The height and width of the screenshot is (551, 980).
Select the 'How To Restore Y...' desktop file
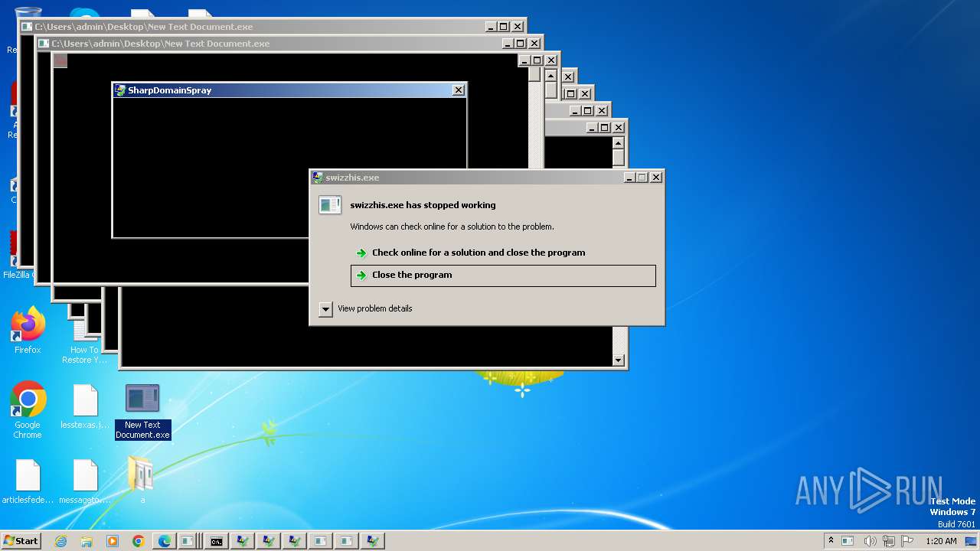pos(85,343)
